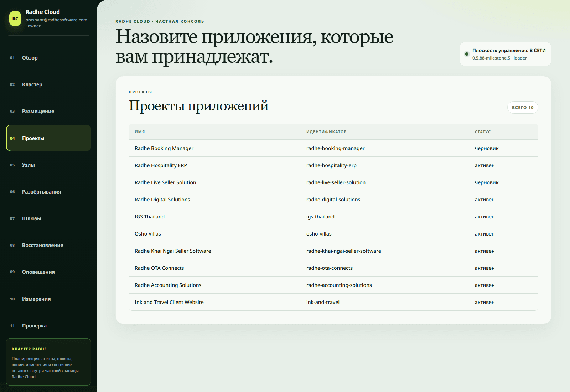570x392 pixels.
Task: Click the Плоскость управления status card
Action: [x=506, y=54]
